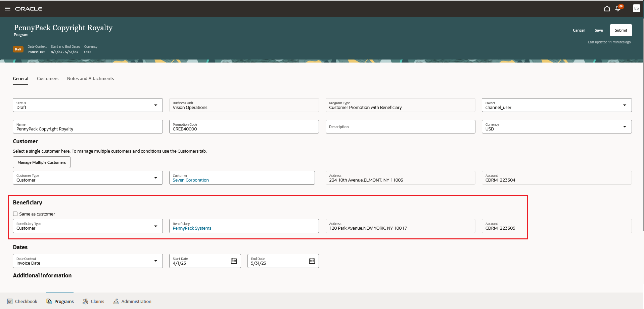The image size is (644, 309).
Task: Open the Start Date calendar picker
Action: tap(234, 261)
